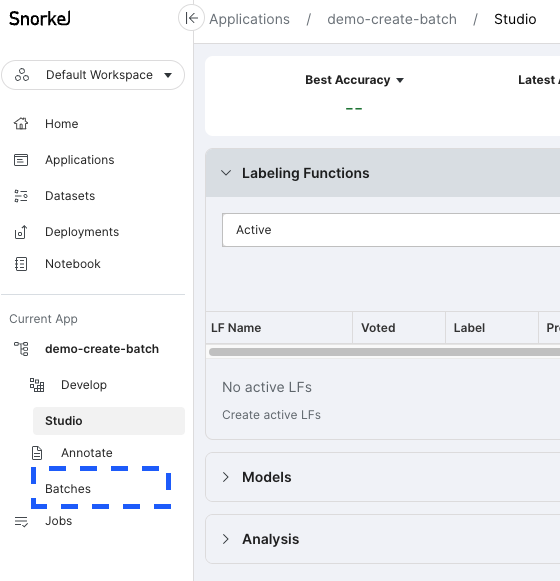Open Datasets in sidebar

tap(70, 196)
